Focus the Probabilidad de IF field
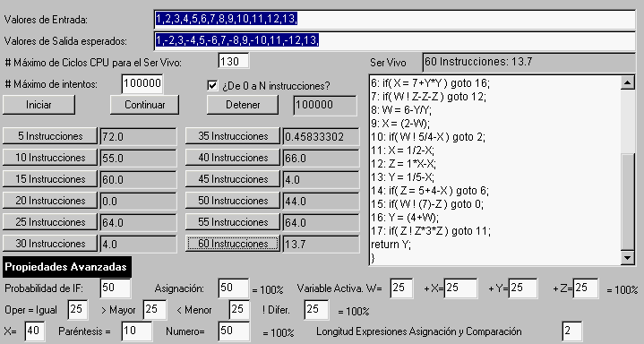Image resolution: width=644 pixels, height=344 pixels. (x=116, y=288)
